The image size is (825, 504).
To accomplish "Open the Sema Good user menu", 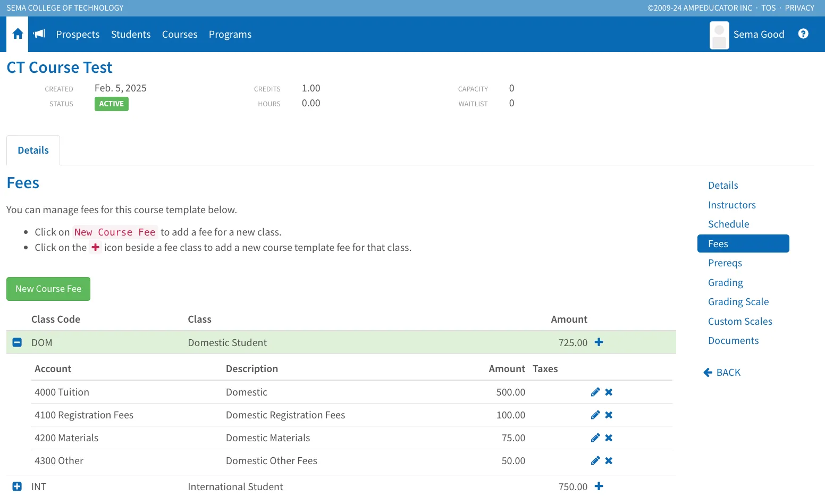I will tap(747, 35).
